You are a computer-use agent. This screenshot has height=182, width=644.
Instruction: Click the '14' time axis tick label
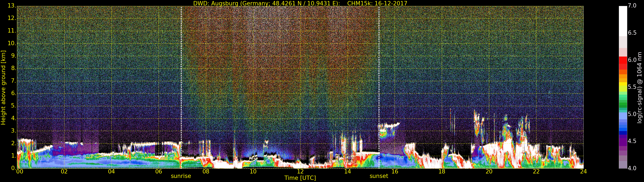348,172
